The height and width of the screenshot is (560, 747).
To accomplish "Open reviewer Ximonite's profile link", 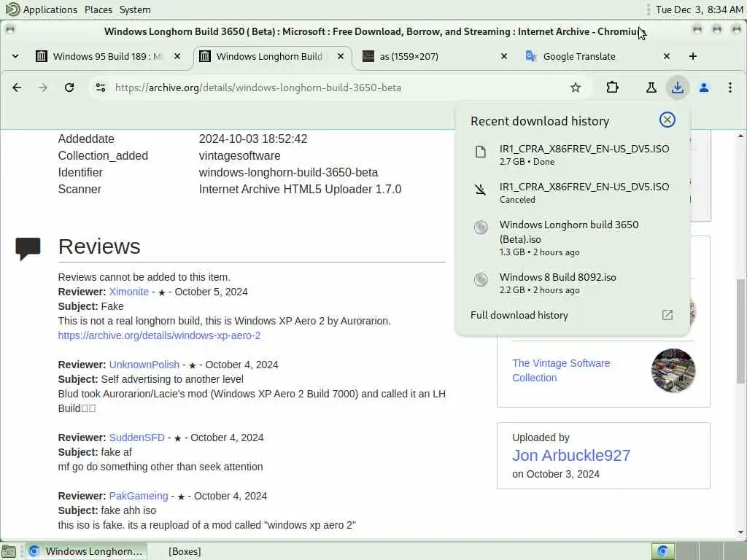I will point(128,292).
